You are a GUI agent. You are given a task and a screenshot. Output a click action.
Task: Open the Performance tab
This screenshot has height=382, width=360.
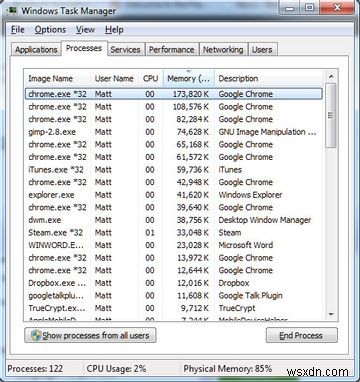point(171,50)
